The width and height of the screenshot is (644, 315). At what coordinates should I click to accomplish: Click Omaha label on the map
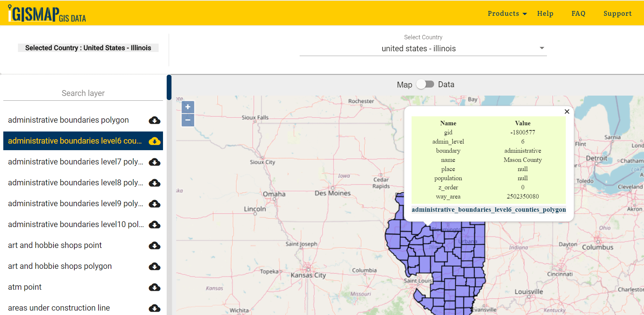(274, 194)
